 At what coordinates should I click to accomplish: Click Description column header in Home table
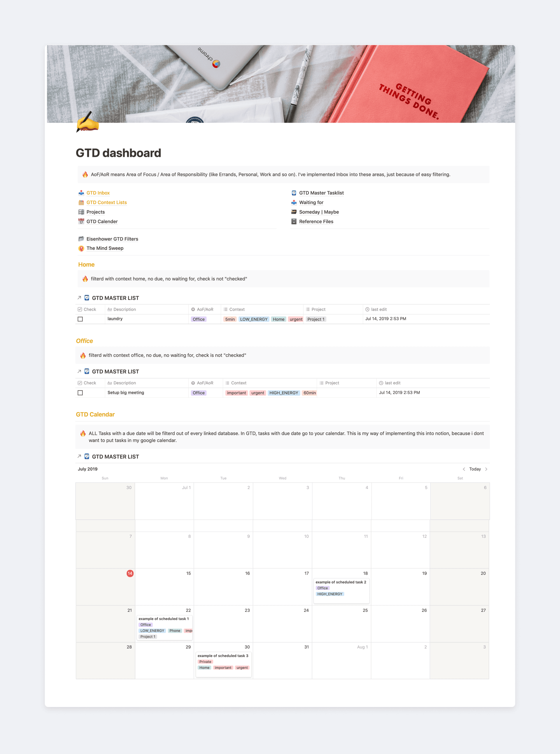pyautogui.click(x=146, y=309)
